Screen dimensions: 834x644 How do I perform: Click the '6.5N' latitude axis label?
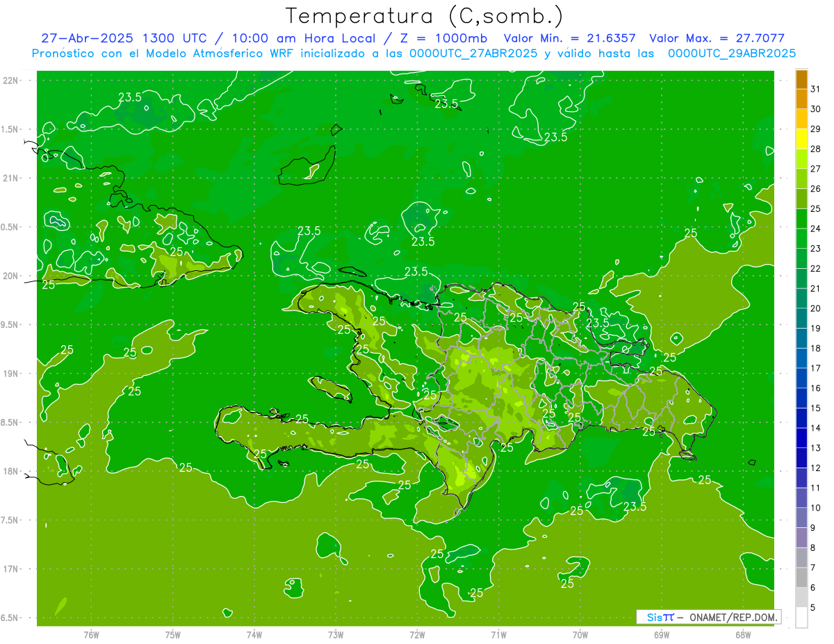pos(10,618)
